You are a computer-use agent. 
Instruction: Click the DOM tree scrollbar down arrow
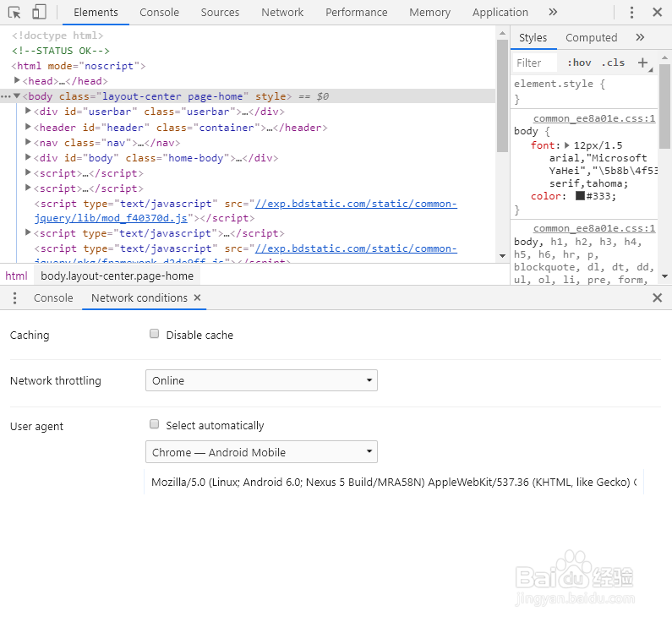click(x=502, y=256)
